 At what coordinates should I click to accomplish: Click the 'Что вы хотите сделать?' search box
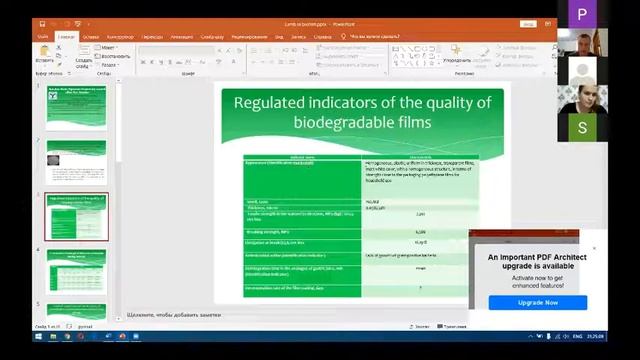pos(371,37)
